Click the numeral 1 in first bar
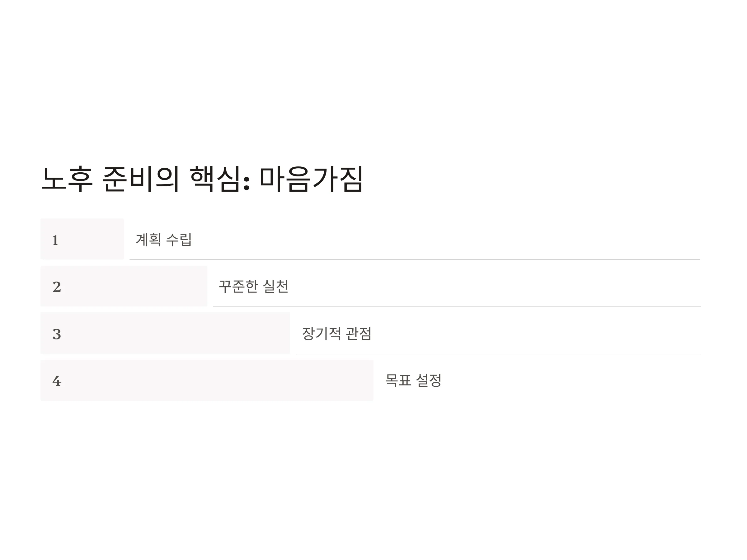 point(55,241)
